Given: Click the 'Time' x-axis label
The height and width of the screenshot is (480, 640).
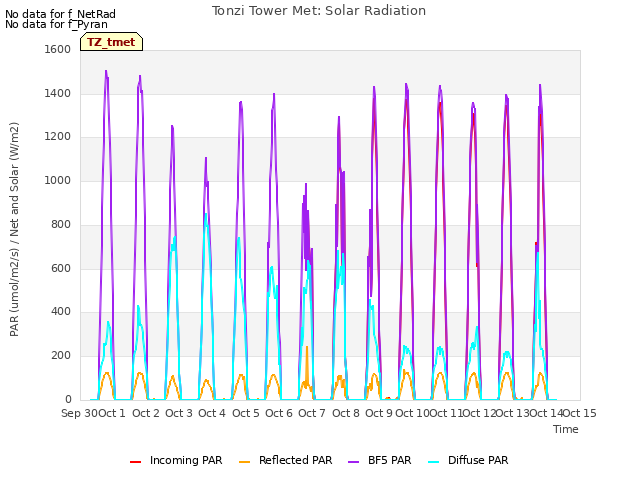Looking at the screenshot, I should [566, 429].
